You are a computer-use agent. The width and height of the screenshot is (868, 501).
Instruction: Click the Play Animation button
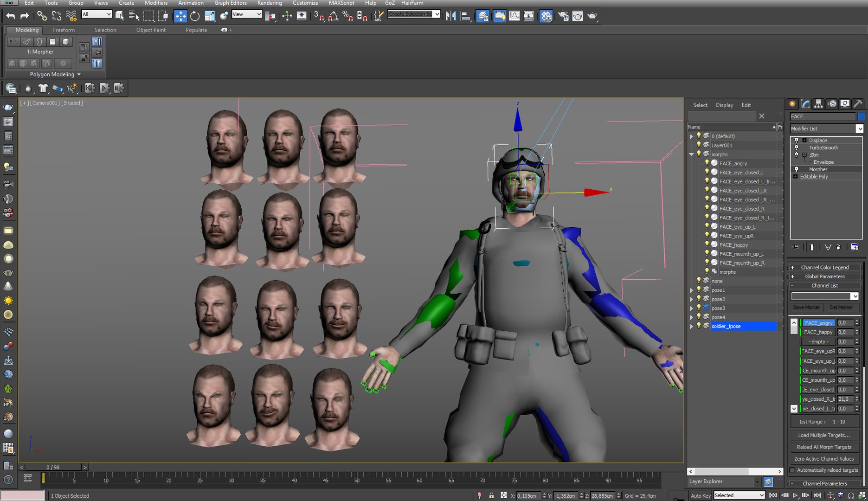pos(795,495)
